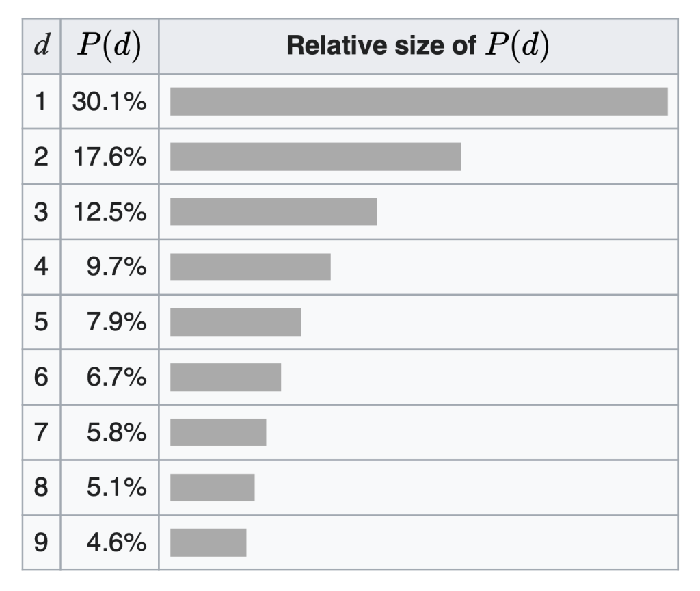Select the digit 5 cell in column d
The image size is (700, 591).
[41, 322]
